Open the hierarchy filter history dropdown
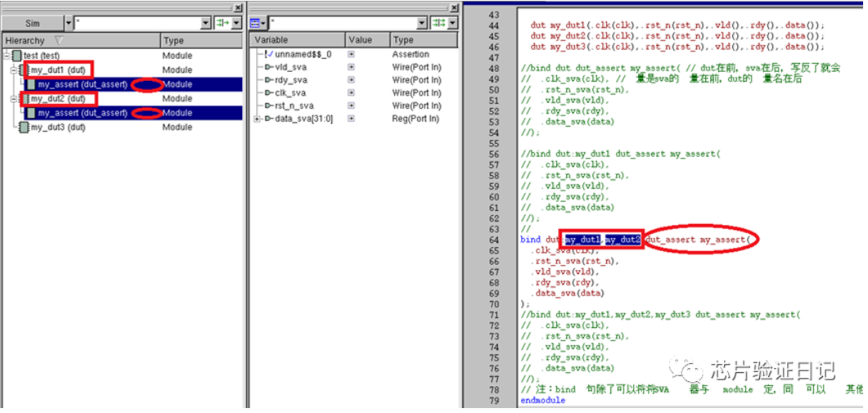 205,23
